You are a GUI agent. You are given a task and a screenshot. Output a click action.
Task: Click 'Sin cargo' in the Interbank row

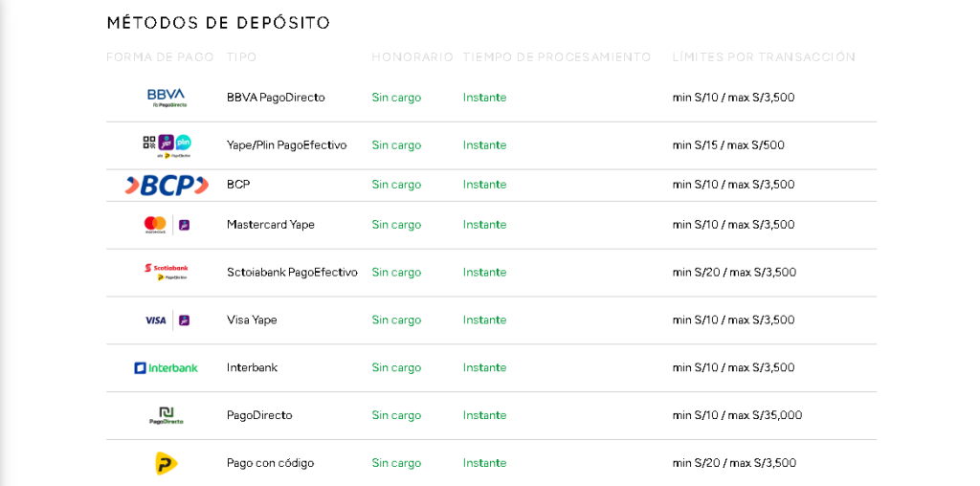coord(396,367)
